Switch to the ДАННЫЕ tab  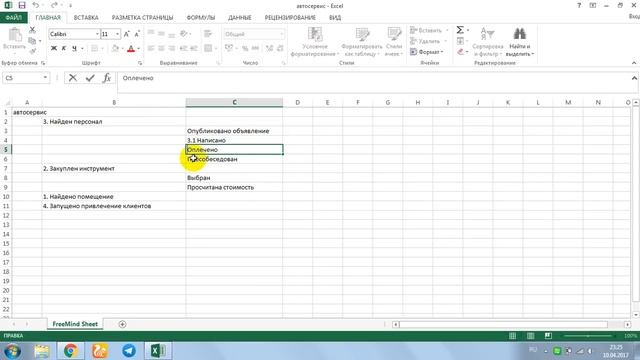point(240,18)
